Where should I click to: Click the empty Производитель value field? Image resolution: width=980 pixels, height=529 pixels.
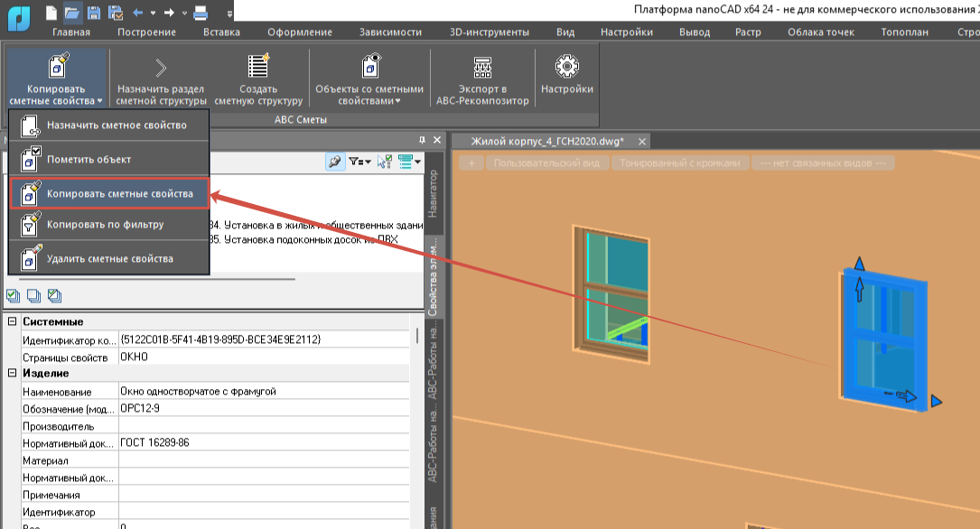click(x=264, y=425)
